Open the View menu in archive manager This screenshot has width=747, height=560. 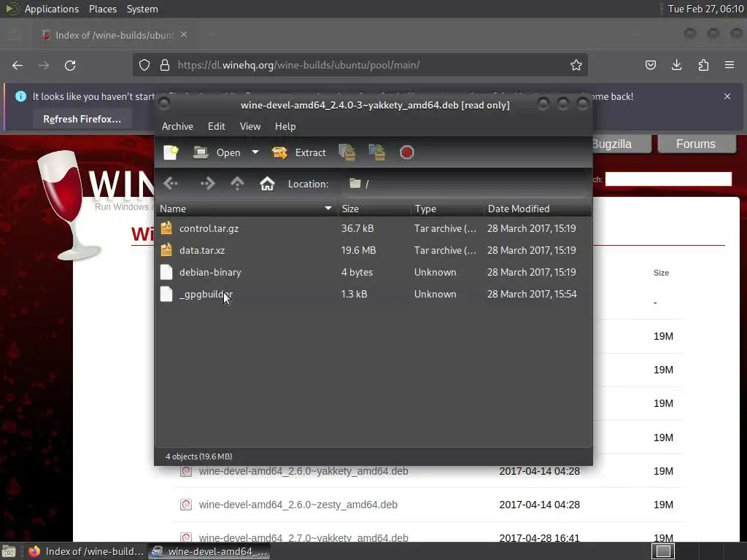(250, 126)
